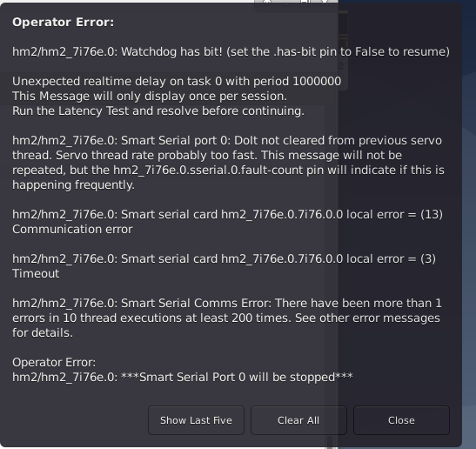Click the once per session notice
This screenshot has height=449, width=476.
pos(150,97)
